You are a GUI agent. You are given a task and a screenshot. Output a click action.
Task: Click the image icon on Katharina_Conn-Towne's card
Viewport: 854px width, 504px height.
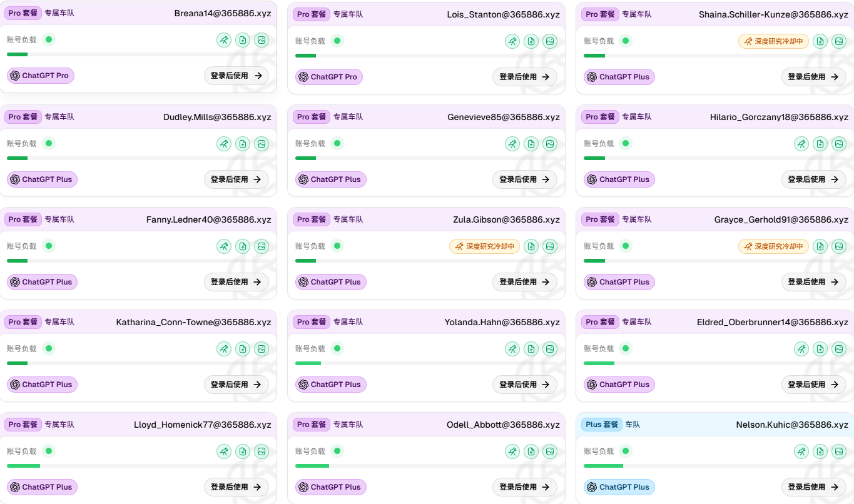coord(262,349)
